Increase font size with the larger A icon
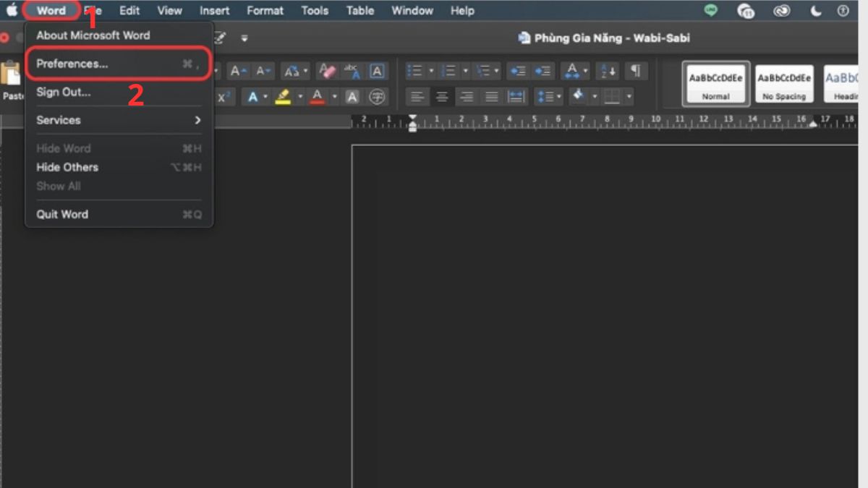868x488 pixels. [238, 71]
